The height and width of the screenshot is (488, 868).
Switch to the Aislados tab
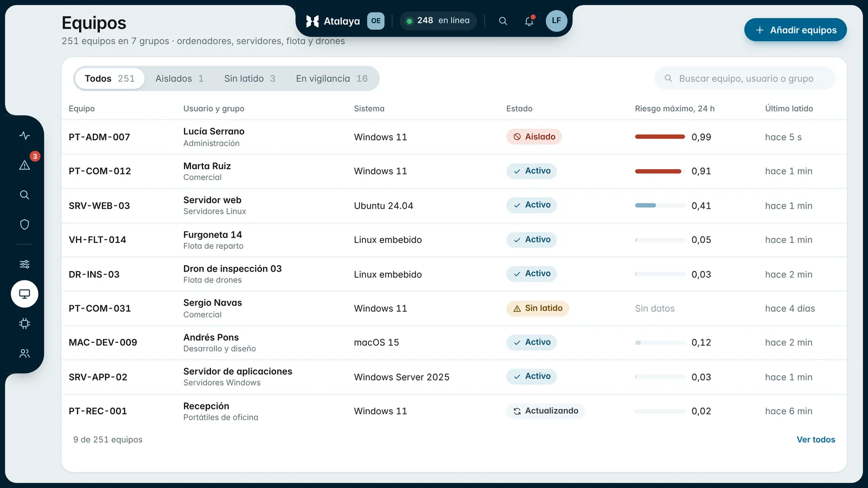(180, 79)
